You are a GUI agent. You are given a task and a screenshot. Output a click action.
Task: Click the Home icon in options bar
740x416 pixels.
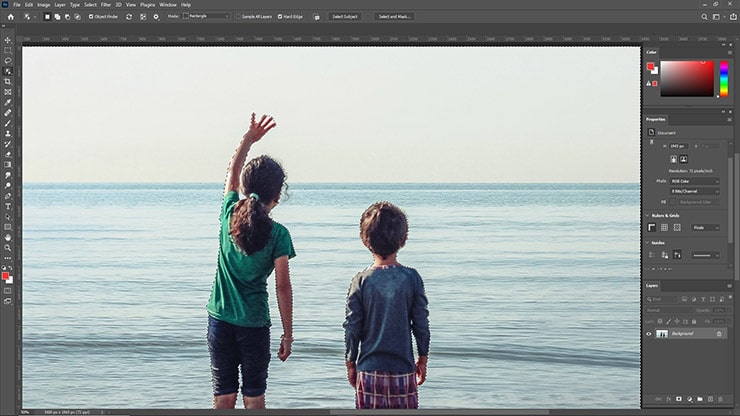9,16
